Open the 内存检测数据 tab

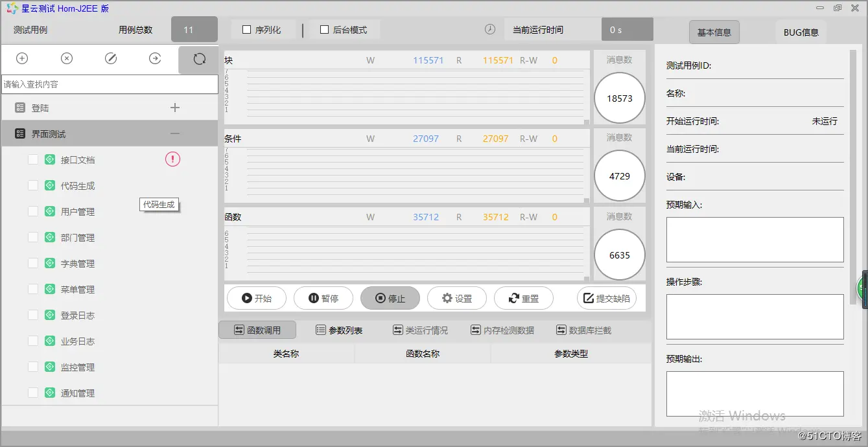pyautogui.click(x=502, y=330)
